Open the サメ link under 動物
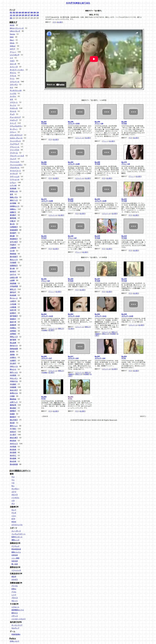 (x=13, y=477)
